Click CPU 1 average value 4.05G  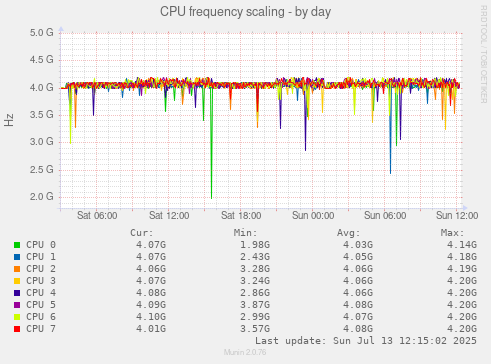pos(358,257)
